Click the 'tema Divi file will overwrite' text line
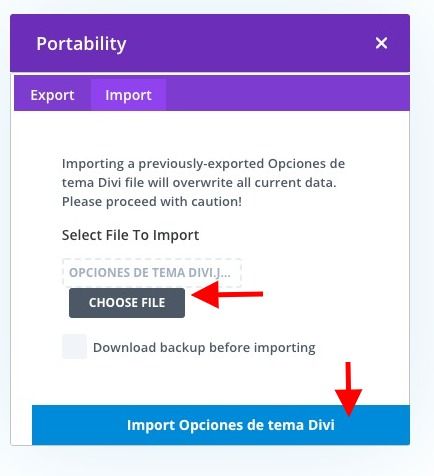Image resolution: width=434 pixels, height=476 pixels. pyautogui.click(x=199, y=183)
